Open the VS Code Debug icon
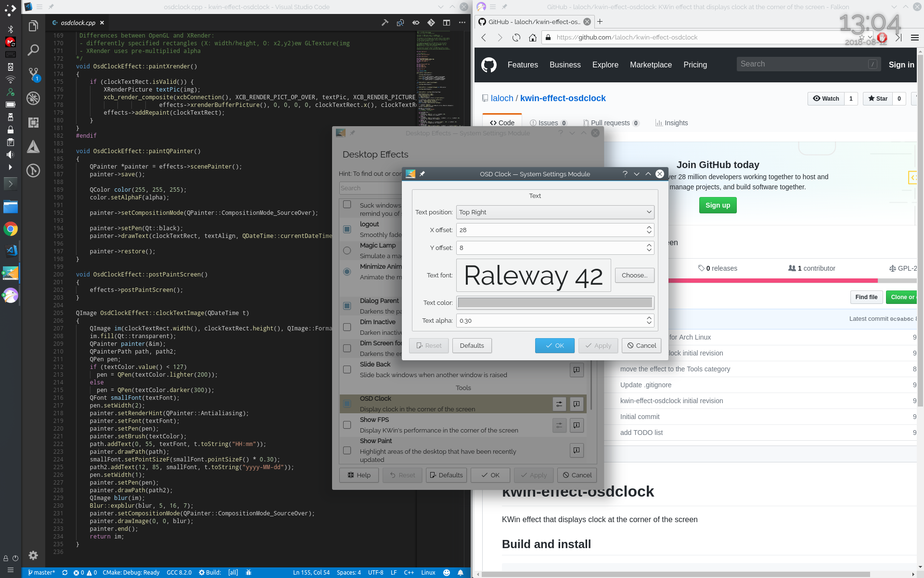This screenshot has width=924, height=578. tap(33, 98)
